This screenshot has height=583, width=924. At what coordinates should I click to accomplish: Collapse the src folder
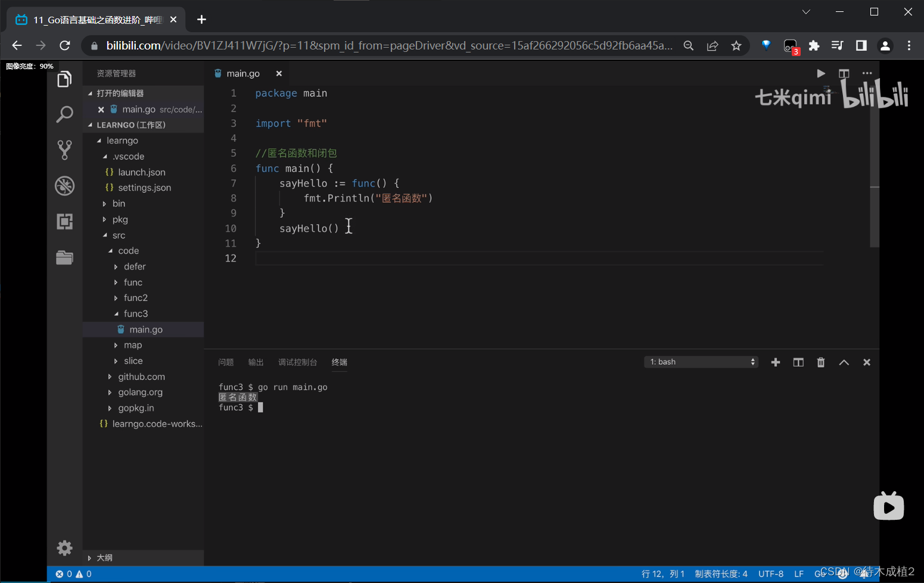click(x=143, y=235)
